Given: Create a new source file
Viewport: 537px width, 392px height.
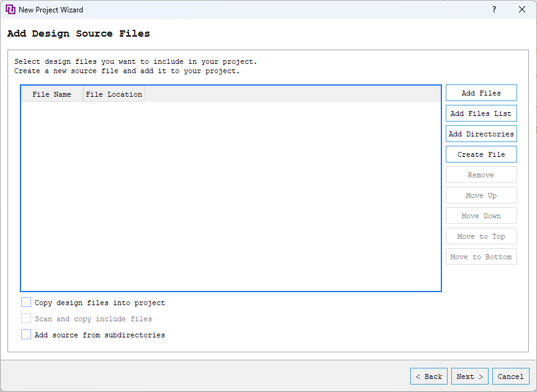Looking at the screenshot, I should pos(481,154).
